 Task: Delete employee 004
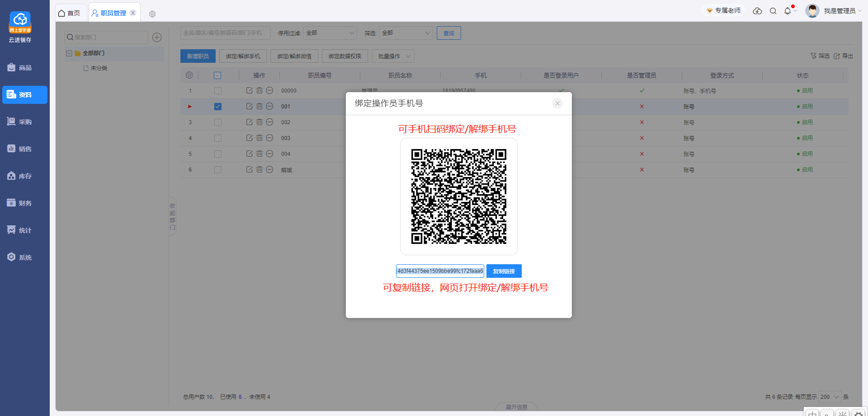pos(259,154)
